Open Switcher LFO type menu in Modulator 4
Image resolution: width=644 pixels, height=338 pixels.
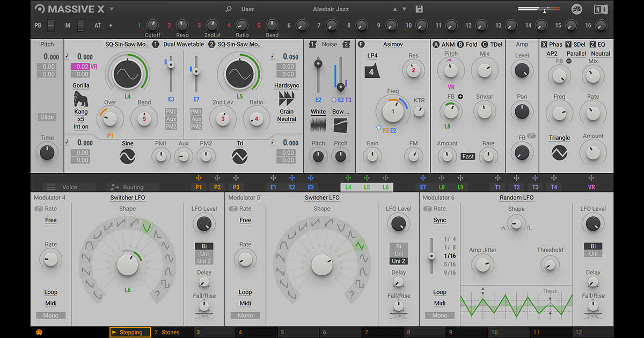click(x=127, y=198)
